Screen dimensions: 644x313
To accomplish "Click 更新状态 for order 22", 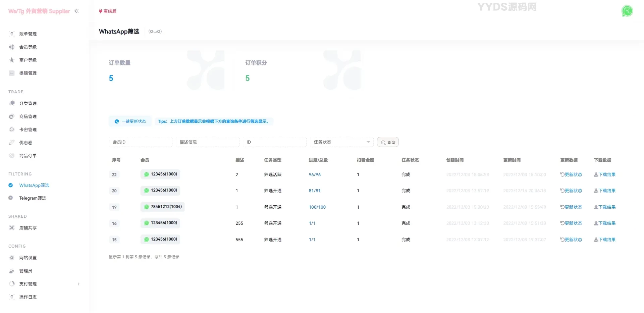I will 571,174.
